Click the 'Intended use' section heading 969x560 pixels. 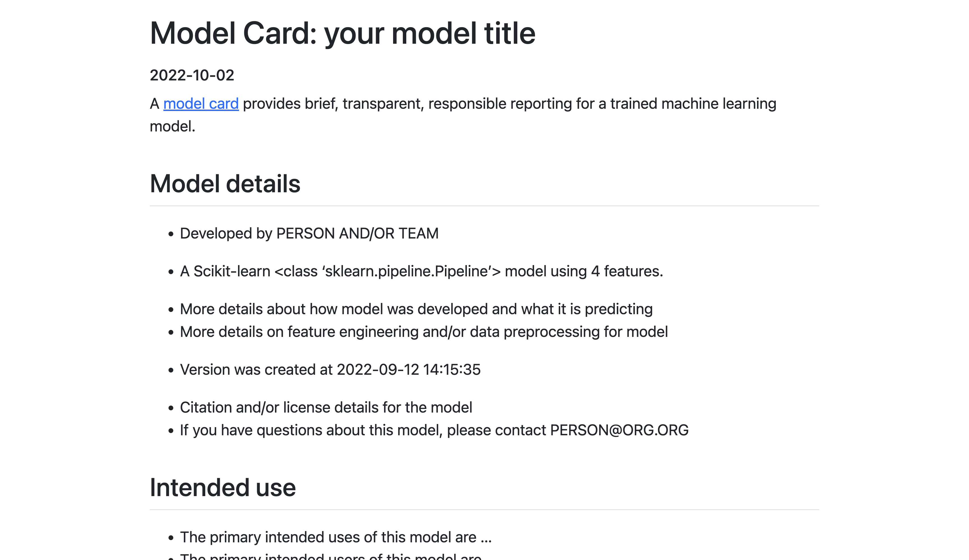[x=223, y=487]
